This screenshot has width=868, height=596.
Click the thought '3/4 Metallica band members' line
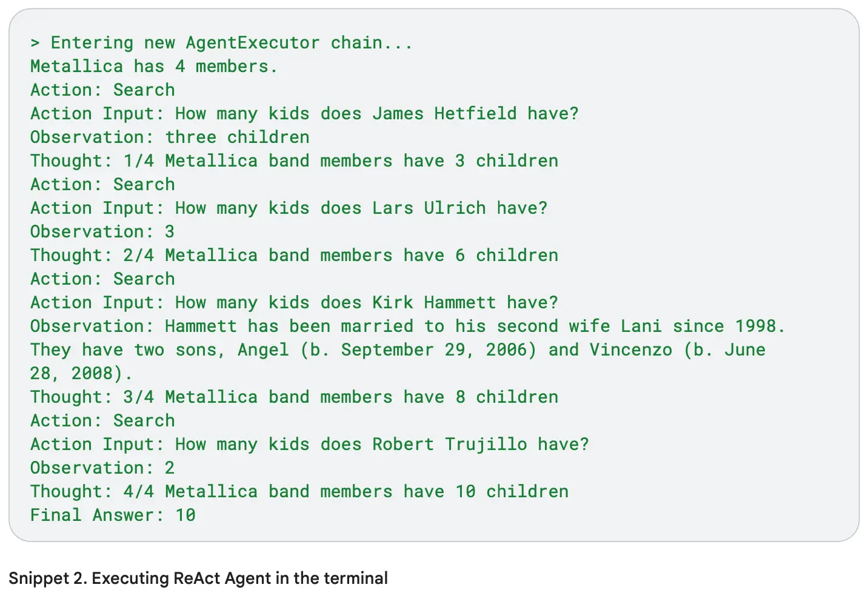(294, 397)
